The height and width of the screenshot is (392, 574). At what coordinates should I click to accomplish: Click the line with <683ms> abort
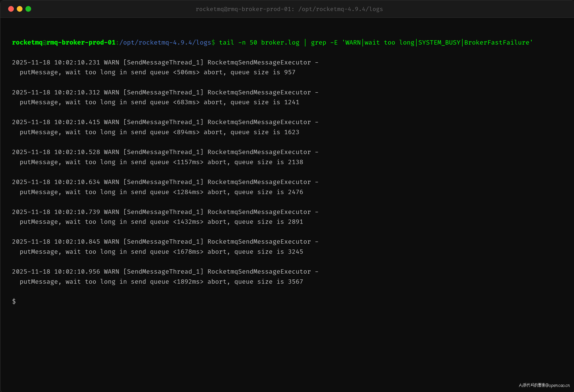160,102
